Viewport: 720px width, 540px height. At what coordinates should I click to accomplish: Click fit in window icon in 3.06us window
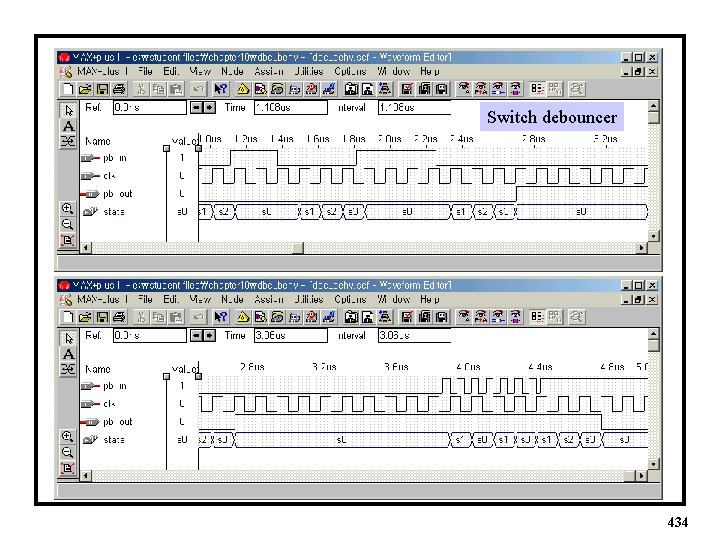click(68, 468)
